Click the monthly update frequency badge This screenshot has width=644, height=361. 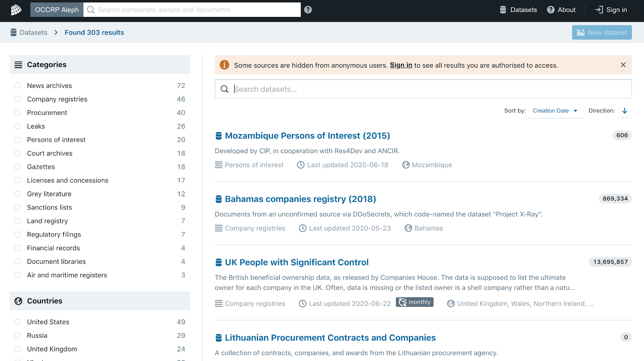(x=415, y=302)
